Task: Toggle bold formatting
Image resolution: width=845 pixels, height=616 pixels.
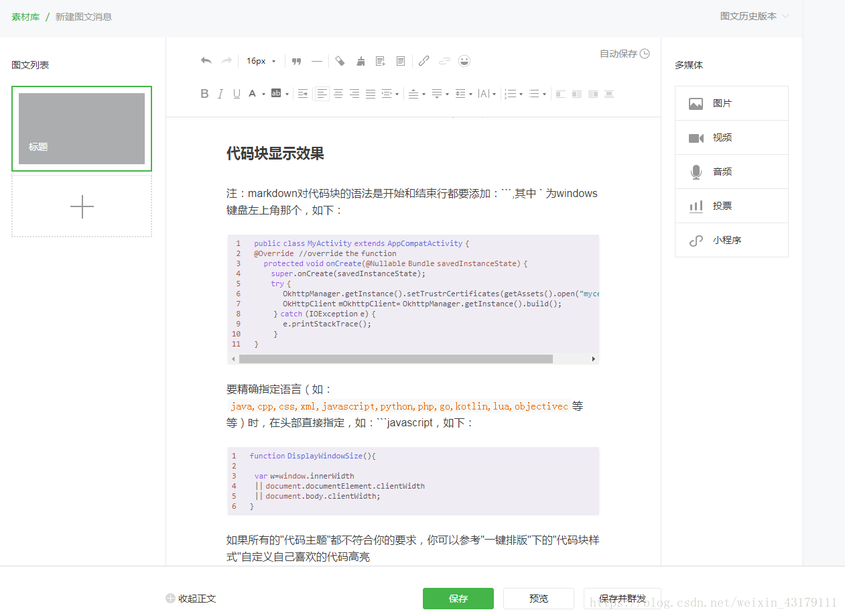Action: tap(204, 94)
